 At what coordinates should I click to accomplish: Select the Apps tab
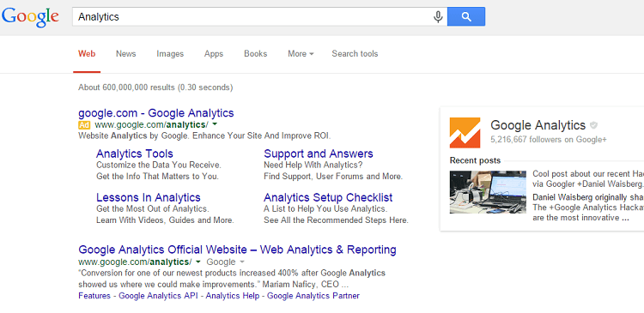[214, 54]
